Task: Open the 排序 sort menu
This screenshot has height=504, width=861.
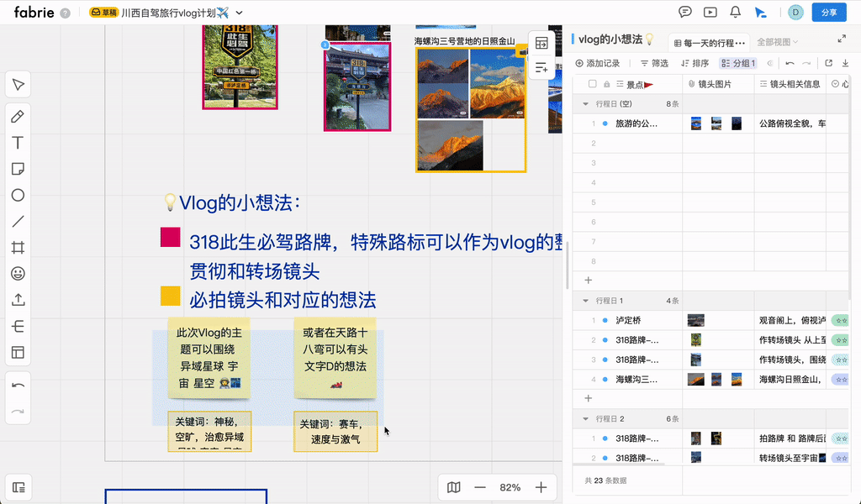Action: (695, 63)
